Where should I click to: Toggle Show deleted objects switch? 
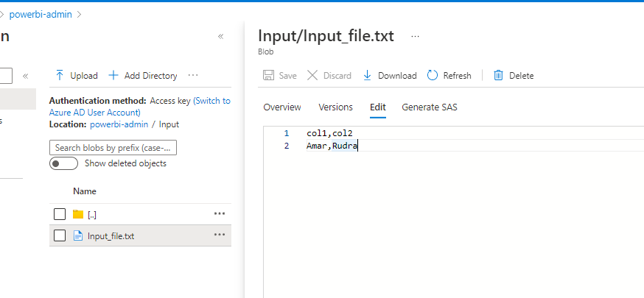[64, 163]
